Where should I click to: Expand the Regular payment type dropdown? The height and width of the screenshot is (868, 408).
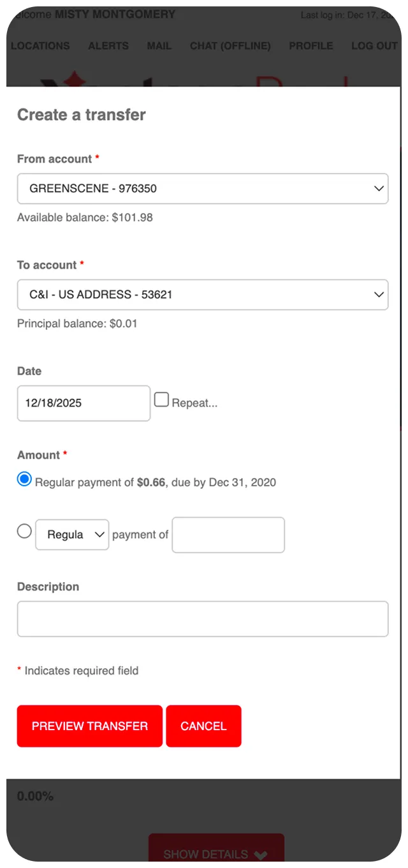(72, 535)
